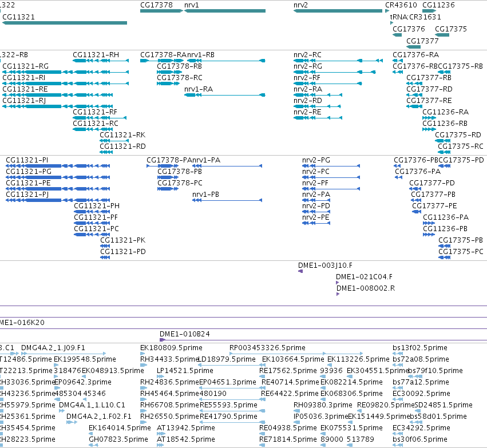Click BAC clone DME1-010B24
This screenshot has width=487, height=448.
pos(184,334)
